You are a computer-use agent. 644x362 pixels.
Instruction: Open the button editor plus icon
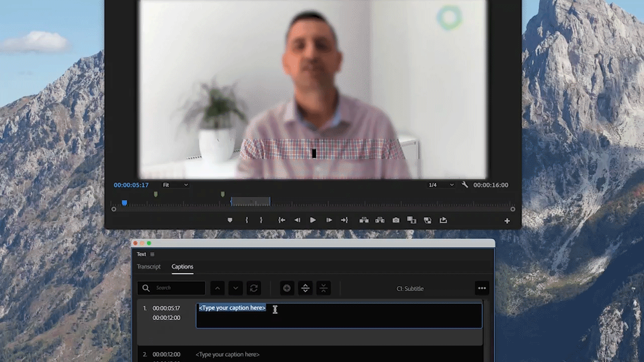tap(507, 221)
